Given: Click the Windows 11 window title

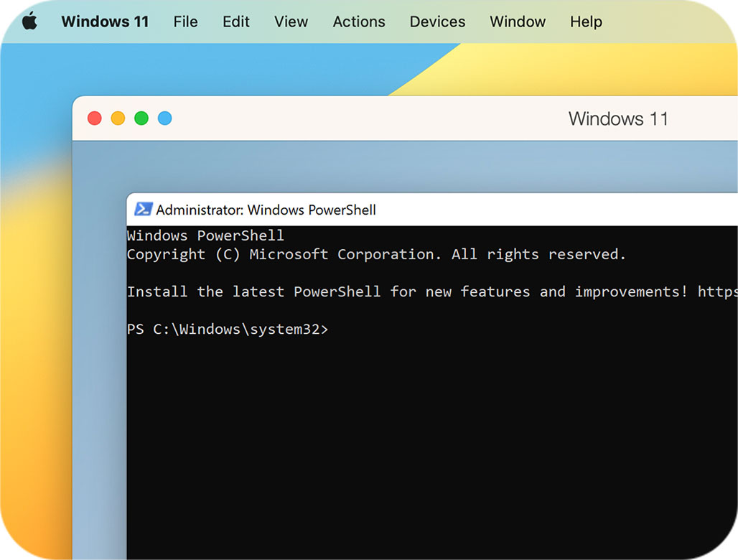Looking at the screenshot, I should point(618,118).
